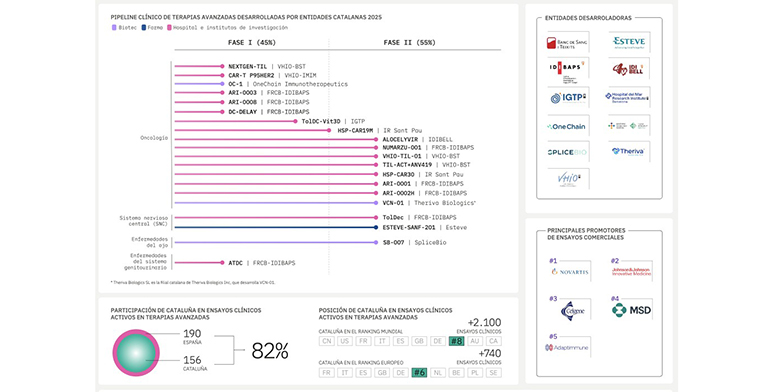This screenshot has width=770, height=392.
Task: Click the TIL-ACT+ANV419 pipeline entry
Action: 426,165
